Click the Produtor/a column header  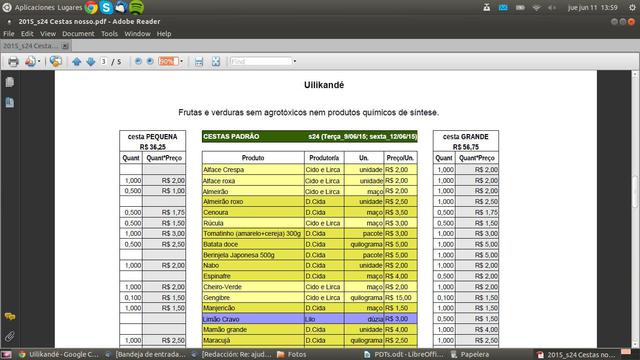324,158
